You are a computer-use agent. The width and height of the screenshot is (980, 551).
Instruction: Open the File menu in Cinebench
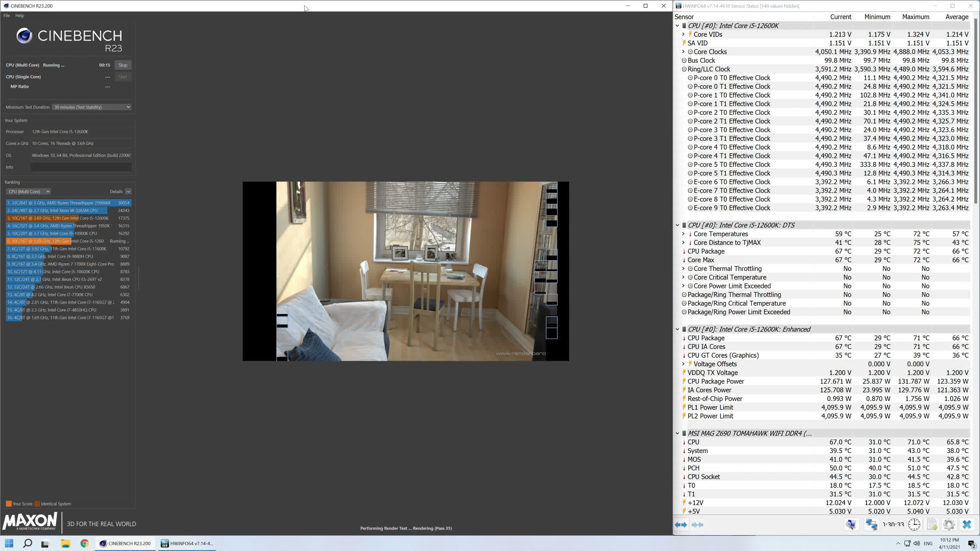click(x=7, y=16)
